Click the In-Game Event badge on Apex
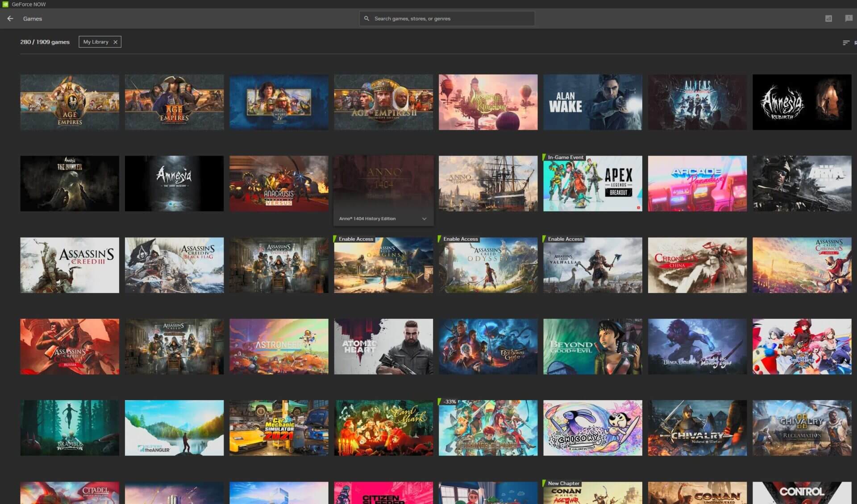The image size is (857, 504). (x=565, y=157)
